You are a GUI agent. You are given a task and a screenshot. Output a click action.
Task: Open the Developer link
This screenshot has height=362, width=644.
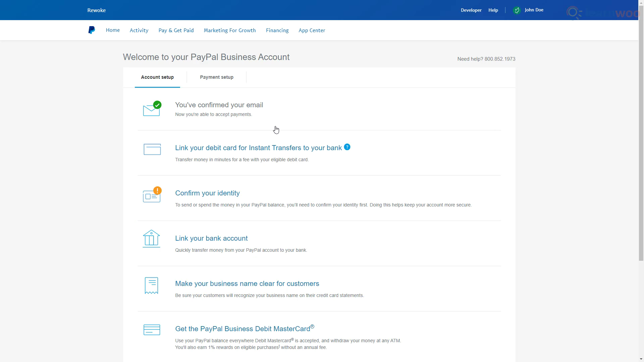(471, 10)
